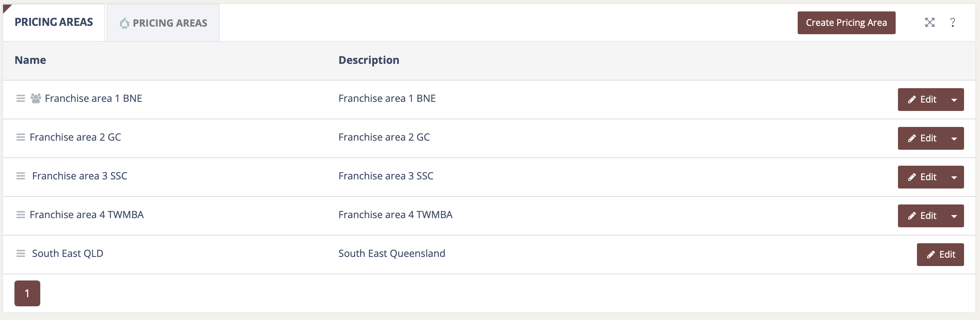980x320 pixels.
Task: Select Pricing Areas tab with house icon
Action: coord(164,23)
